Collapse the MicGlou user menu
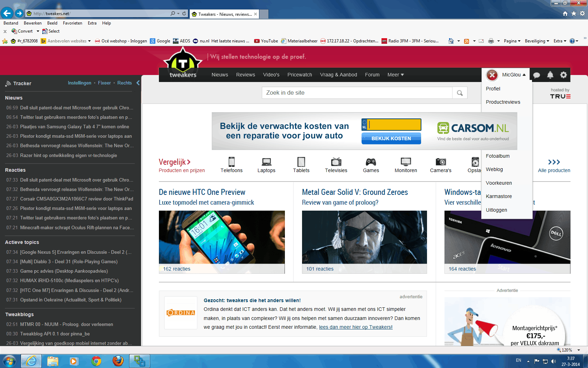Viewport: 588px width, 368px height. 514,75
